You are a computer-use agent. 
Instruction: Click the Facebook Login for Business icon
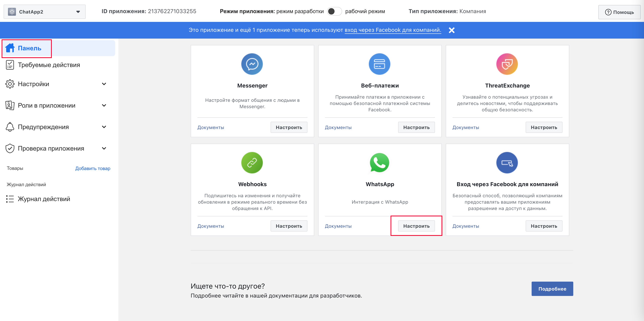tap(507, 162)
